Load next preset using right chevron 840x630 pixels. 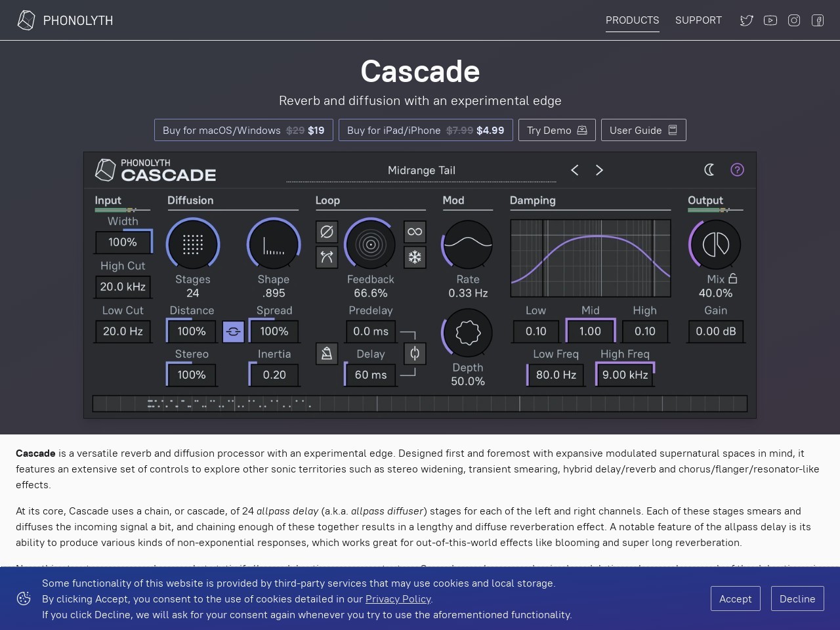click(x=599, y=170)
